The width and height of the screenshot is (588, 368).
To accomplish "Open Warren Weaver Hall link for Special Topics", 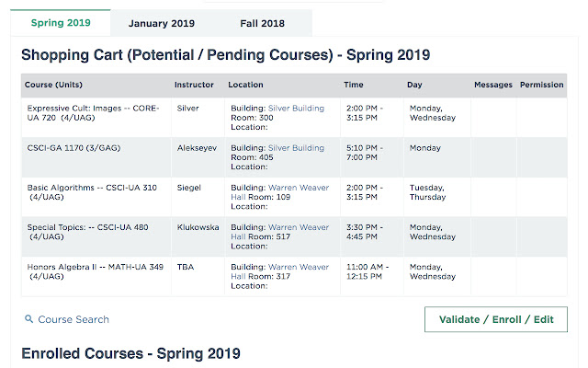I will click(x=279, y=232).
